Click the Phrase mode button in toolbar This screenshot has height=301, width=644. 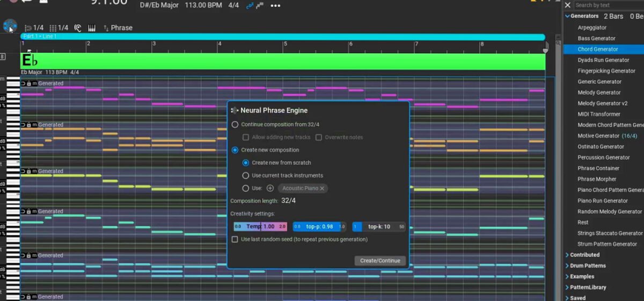(118, 28)
